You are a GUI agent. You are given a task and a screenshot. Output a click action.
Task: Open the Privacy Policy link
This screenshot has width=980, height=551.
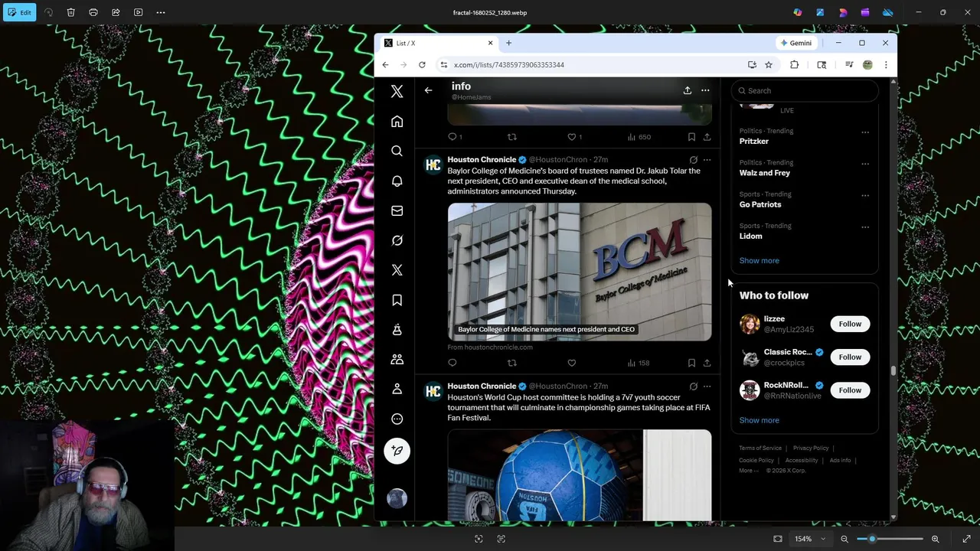pyautogui.click(x=811, y=448)
